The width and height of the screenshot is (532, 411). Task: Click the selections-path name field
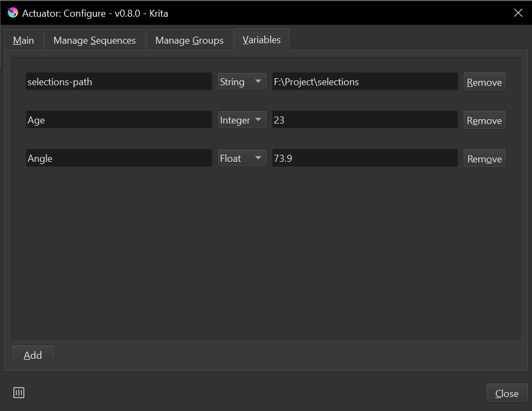click(119, 82)
